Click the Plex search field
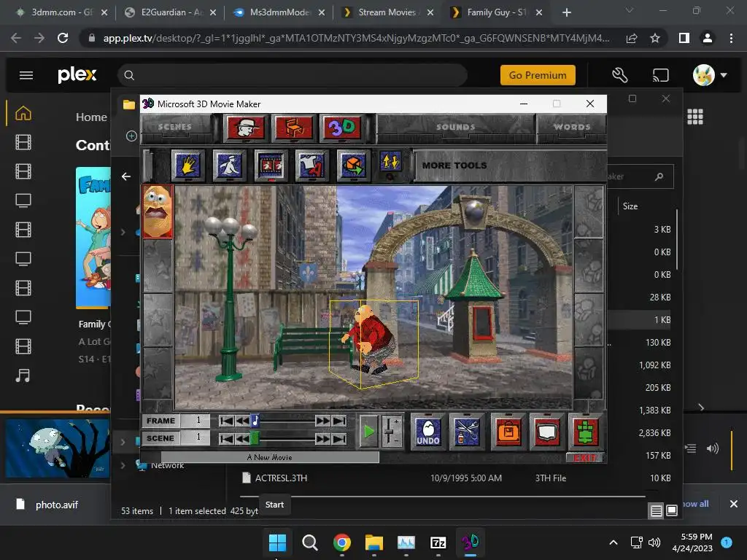Viewport: 747px width, 560px height. (292, 75)
